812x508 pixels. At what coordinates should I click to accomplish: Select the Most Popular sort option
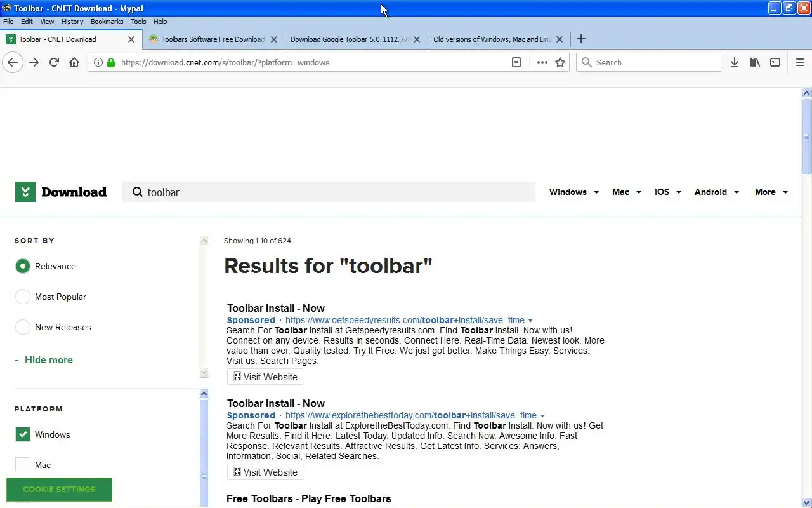point(23,297)
